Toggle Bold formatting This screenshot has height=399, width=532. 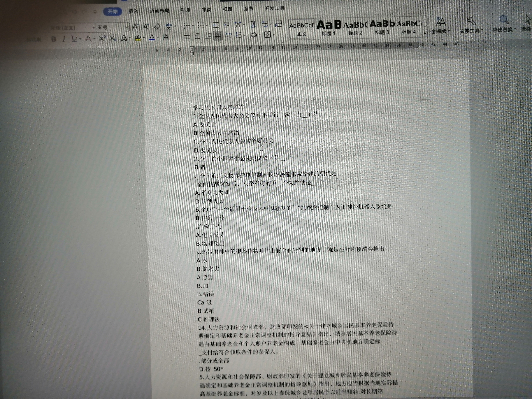(x=54, y=39)
